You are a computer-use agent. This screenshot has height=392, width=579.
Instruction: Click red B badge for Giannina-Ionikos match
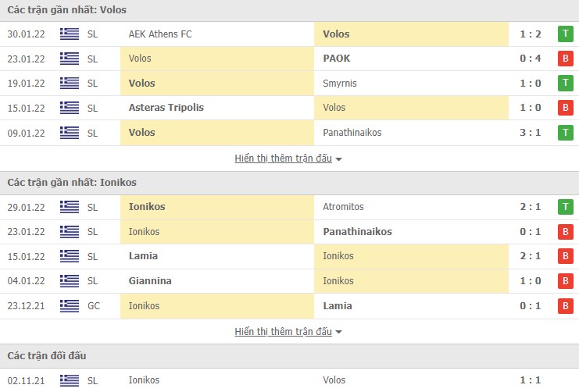pos(565,281)
